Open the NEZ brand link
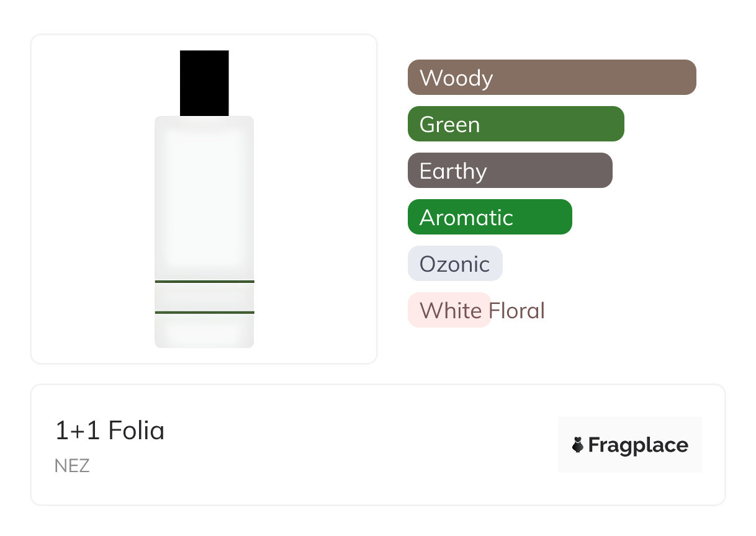The width and height of the screenshot is (756, 536). 72,466
